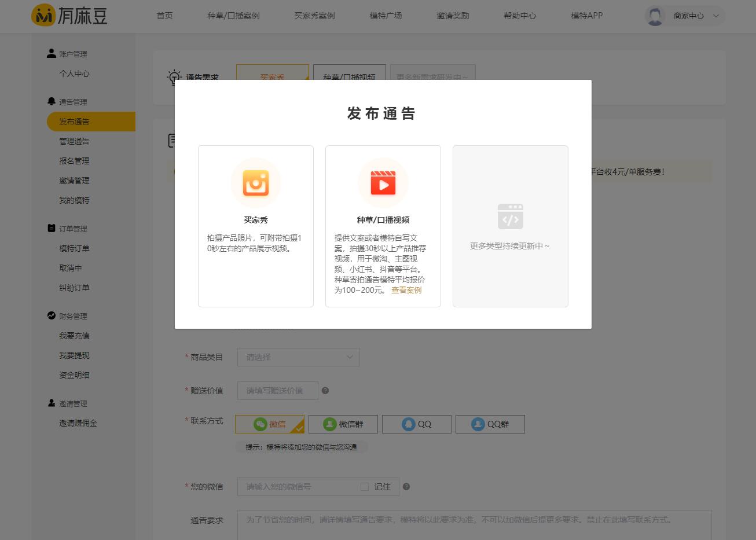This screenshot has height=540, width=756.
Task: Switch to the 模特广场 navigation tab
Action: click(386, 16)
